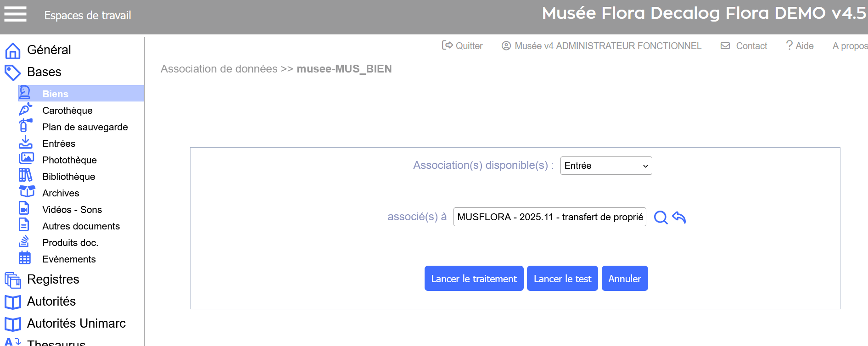Select Carothèque in the sidebar
Viewport: 868px width, 346px height.
(67, 111)
